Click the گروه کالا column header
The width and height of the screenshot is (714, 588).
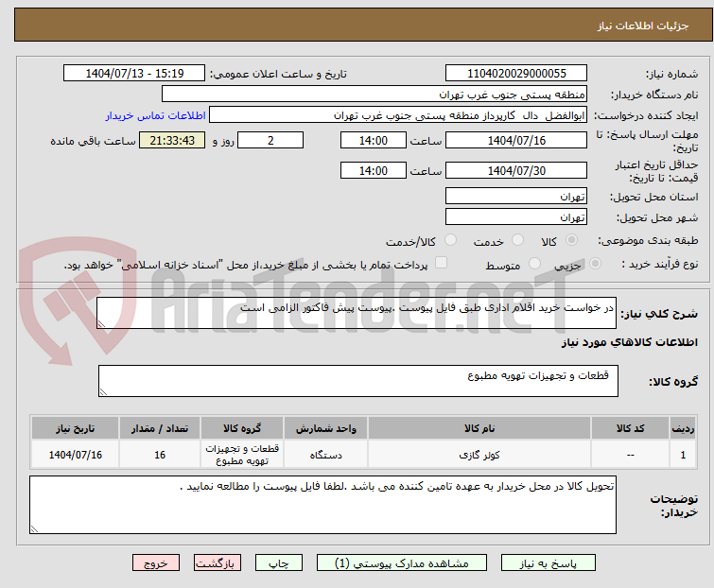click(242, 428)
